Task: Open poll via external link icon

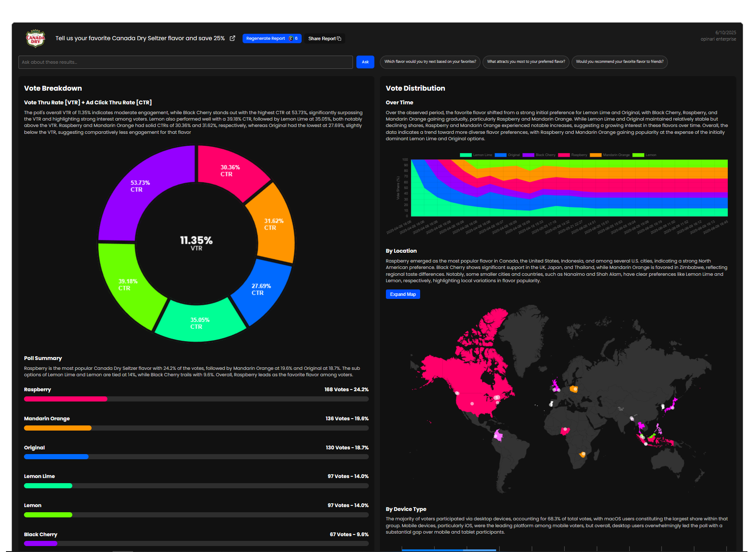Action: click(232, 38)
